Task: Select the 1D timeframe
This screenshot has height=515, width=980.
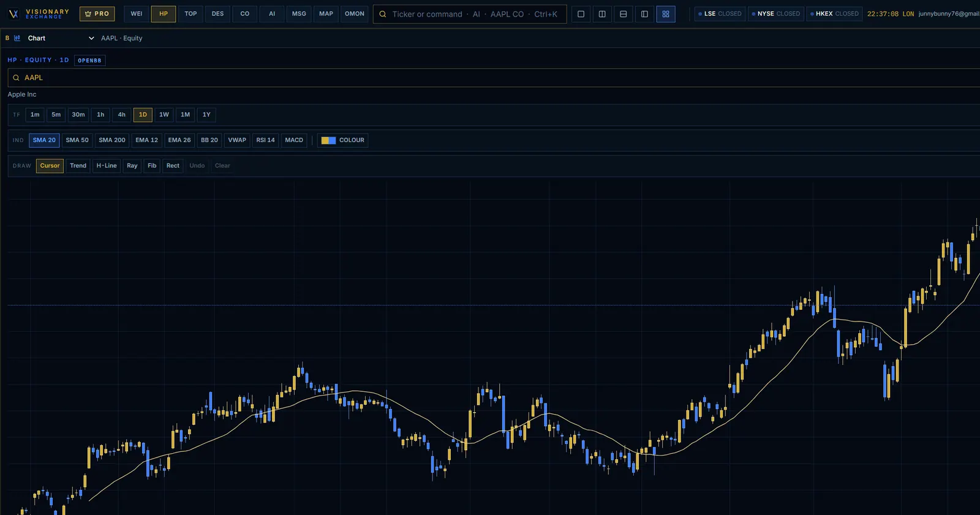Action: pos(143,115)
